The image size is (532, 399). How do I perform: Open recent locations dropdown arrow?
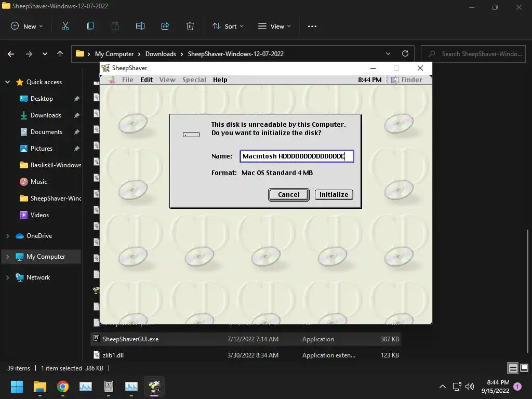[x=45, y=54]
